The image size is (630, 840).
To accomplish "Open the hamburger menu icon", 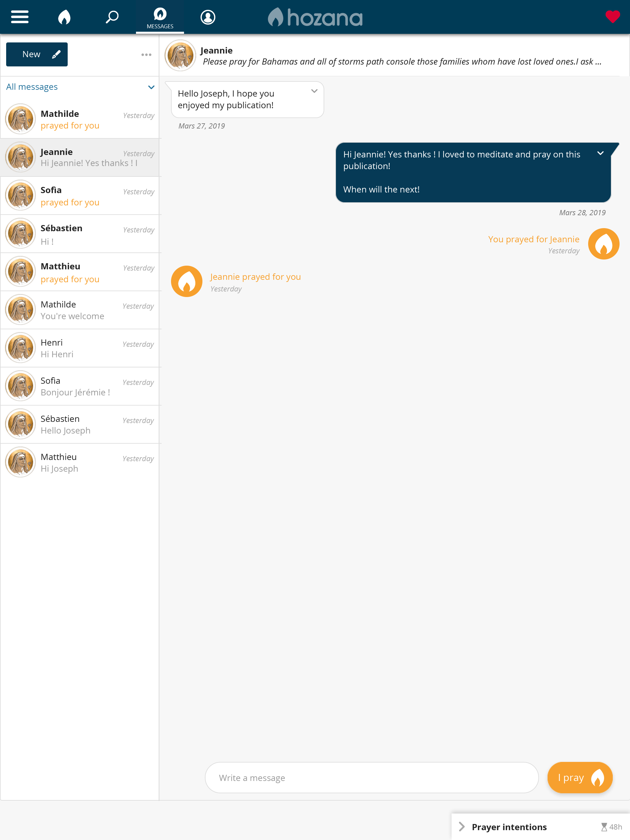I will point(20,17).
